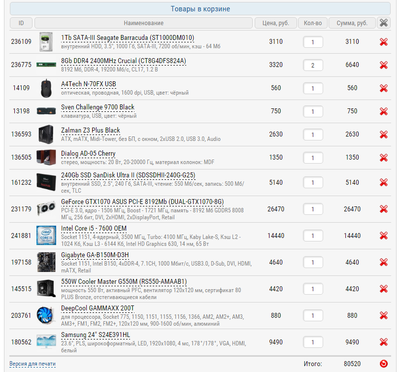Click the red recalculate icon beside total
Viewport: 400px width, 372px height.
[x=383, y=364]
